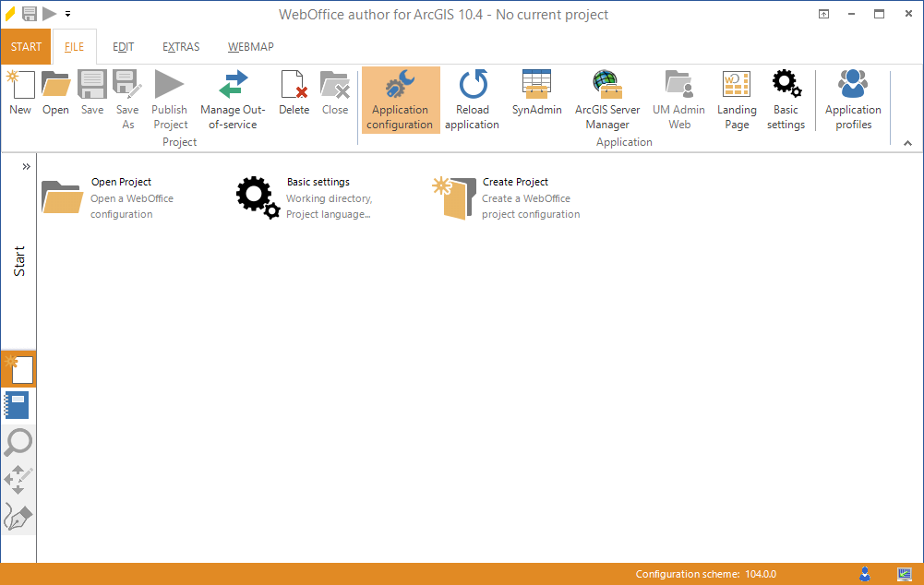Collapse the ribbon with the chevron
Image resolution: width=924 pixels, height=585 pixels.
[x=907, y=143]
